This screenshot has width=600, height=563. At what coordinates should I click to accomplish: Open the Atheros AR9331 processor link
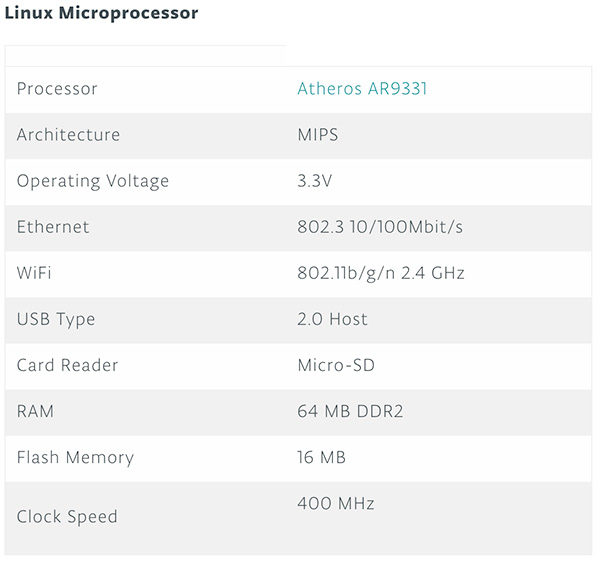pos(362,89)
